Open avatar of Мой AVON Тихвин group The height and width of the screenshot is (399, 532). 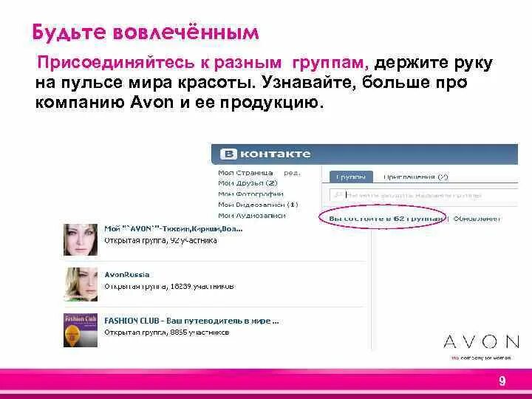coord(81,239)
